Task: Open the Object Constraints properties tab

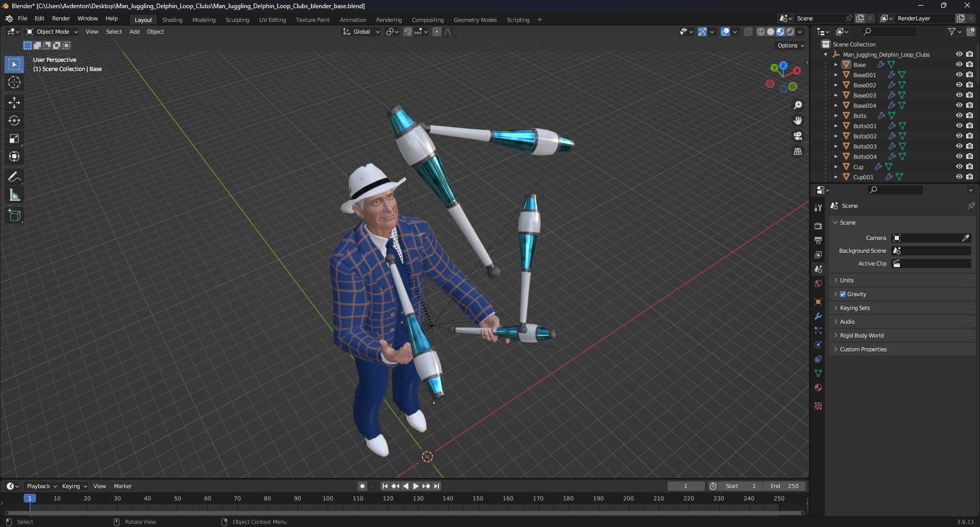Action: tap(818, 359)
